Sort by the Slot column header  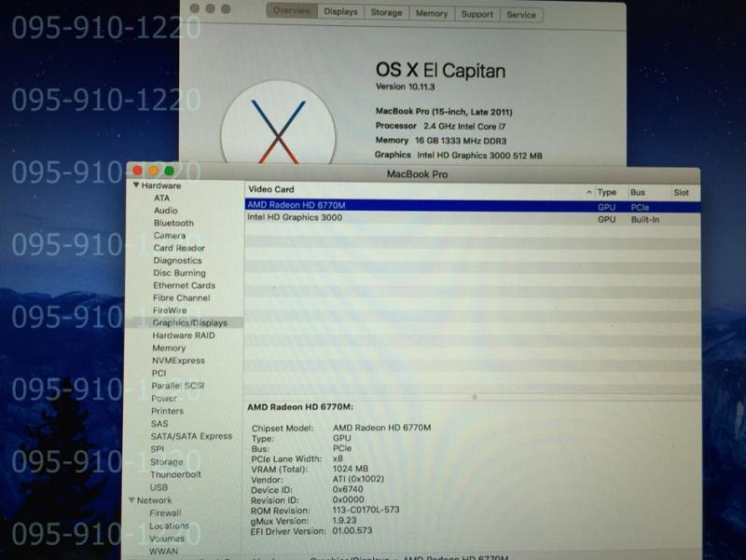(x=681, y=193)
